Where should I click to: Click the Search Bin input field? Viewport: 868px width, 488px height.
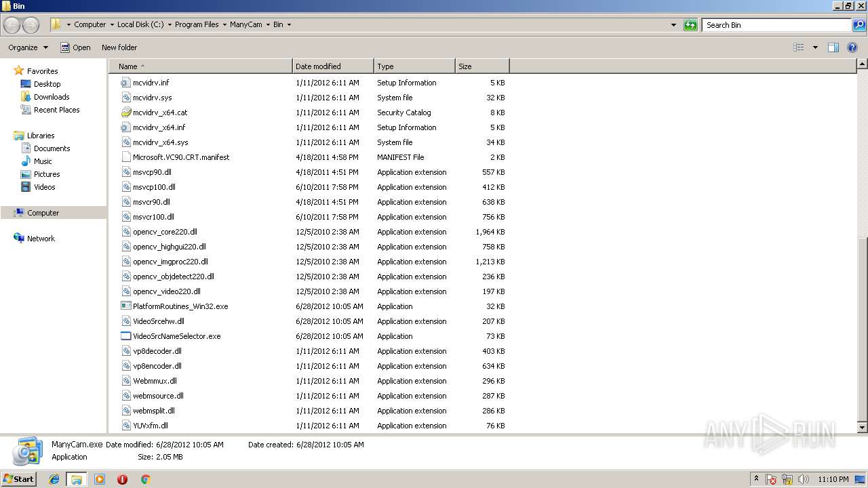pyautogui.click(x=776, y=25)
